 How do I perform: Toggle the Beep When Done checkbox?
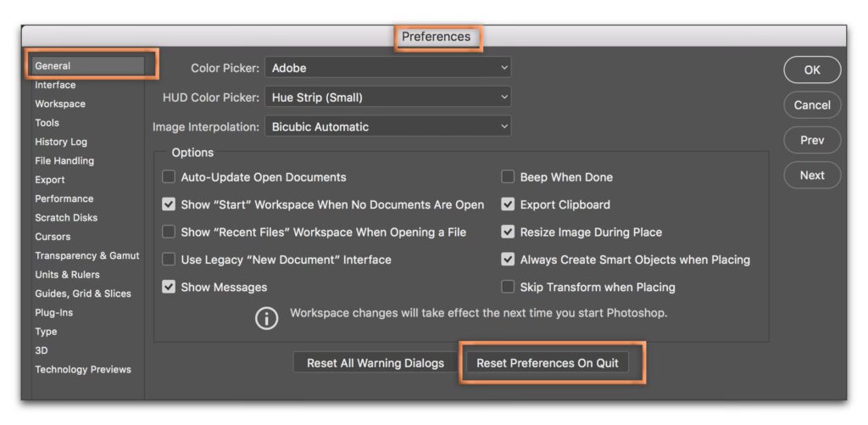(508, 177)
